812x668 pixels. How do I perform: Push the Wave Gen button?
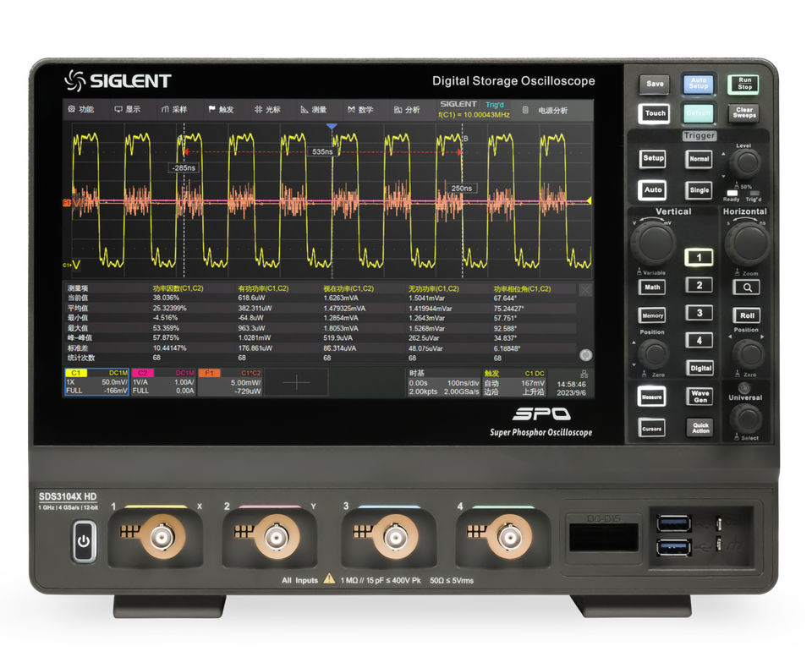(700, 397)
